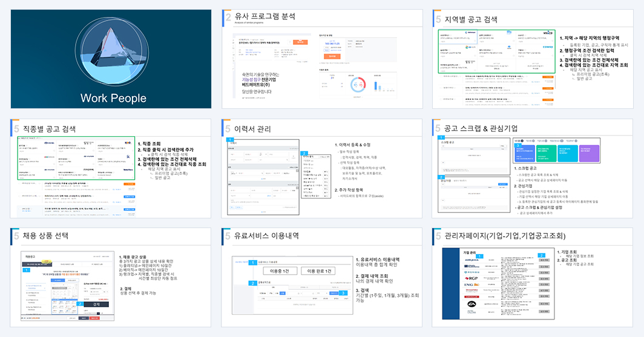The image size is (644, 337).
Task: Click '1. 스크랩 공고' description heading
Action: [x=525, y=168]
